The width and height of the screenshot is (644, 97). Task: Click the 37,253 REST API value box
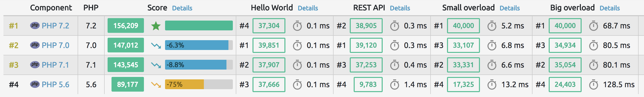pos(366,65)
